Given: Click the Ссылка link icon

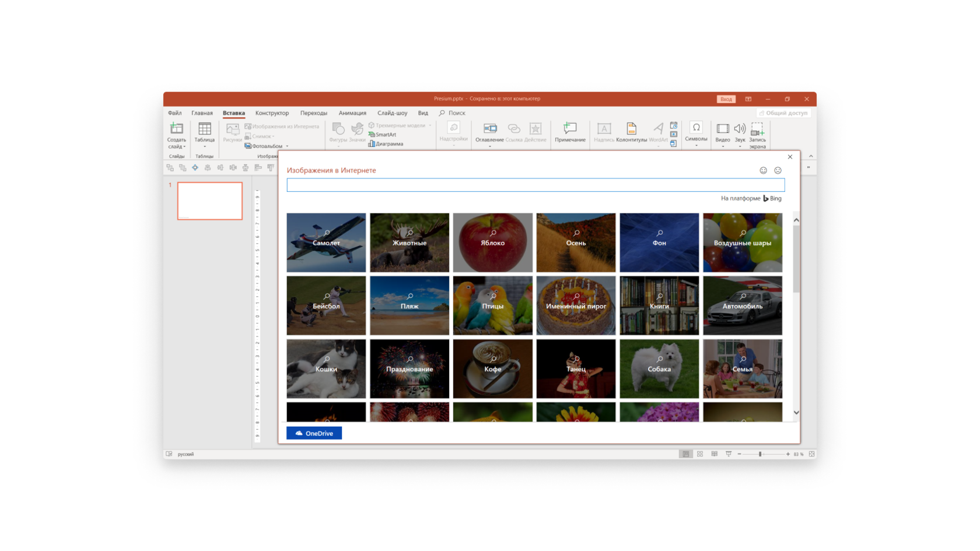Looking at the screenshot, I should point(514,128).
